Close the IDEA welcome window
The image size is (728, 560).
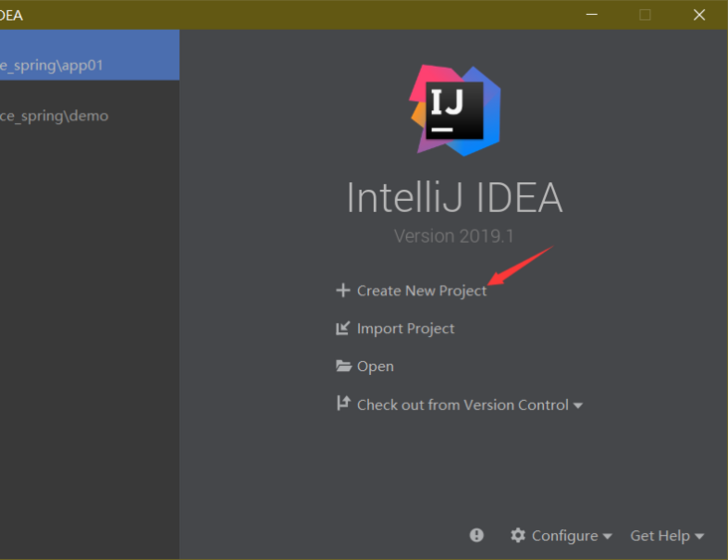pyautogui.click(x=699, y=14)
